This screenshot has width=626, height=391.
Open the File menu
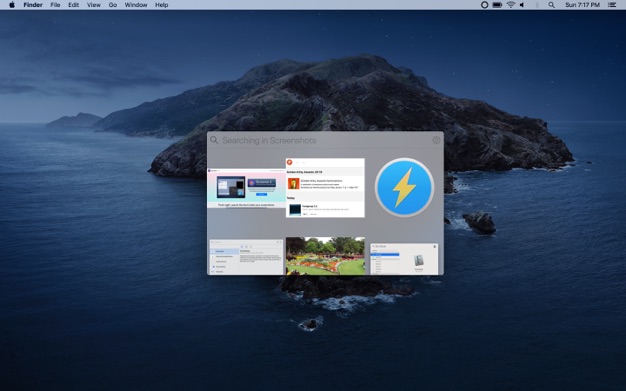pos(55,5)
